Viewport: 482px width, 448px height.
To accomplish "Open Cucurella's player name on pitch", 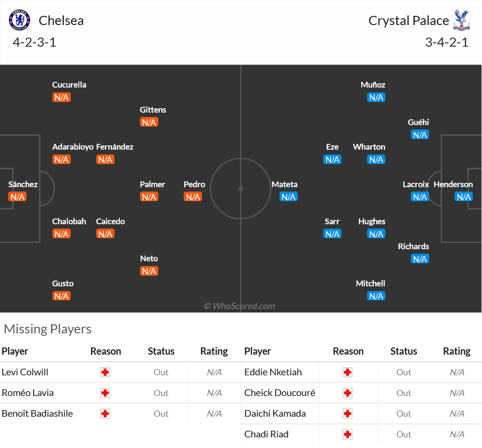I will (x=69, y=85).
